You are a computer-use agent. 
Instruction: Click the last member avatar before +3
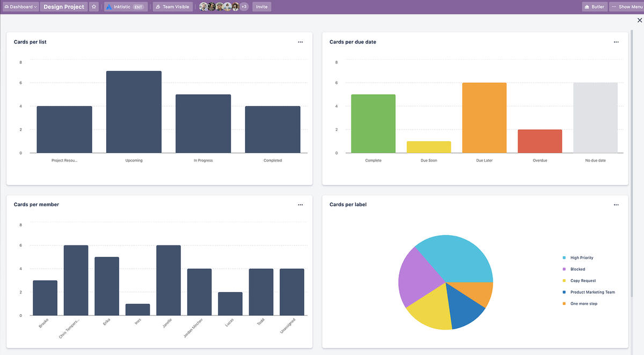235,7
